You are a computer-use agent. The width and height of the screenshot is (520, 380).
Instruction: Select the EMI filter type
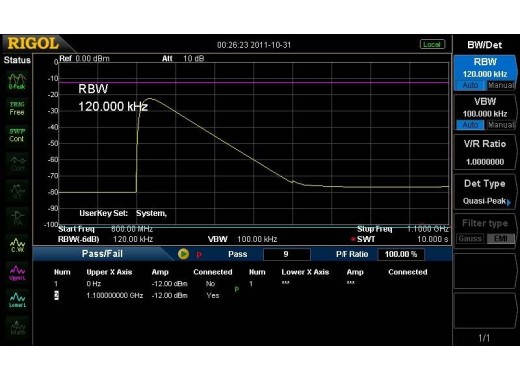point(500,239)
